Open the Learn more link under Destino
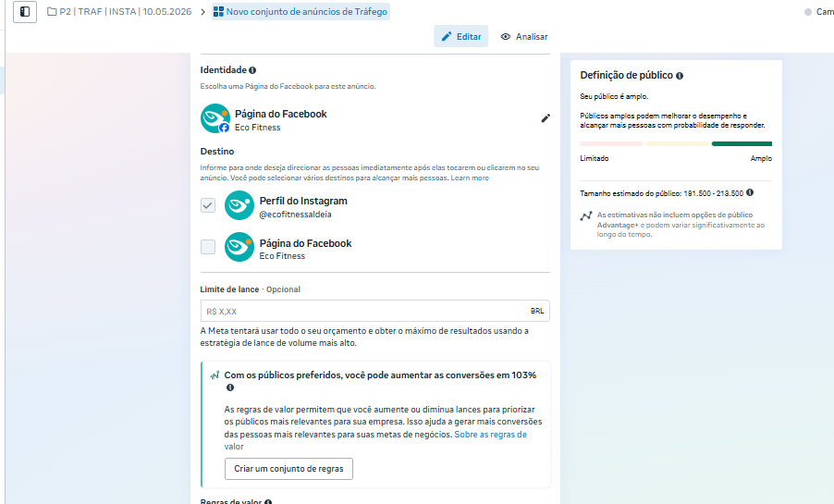The image size is (834, 504). (470, 178)
